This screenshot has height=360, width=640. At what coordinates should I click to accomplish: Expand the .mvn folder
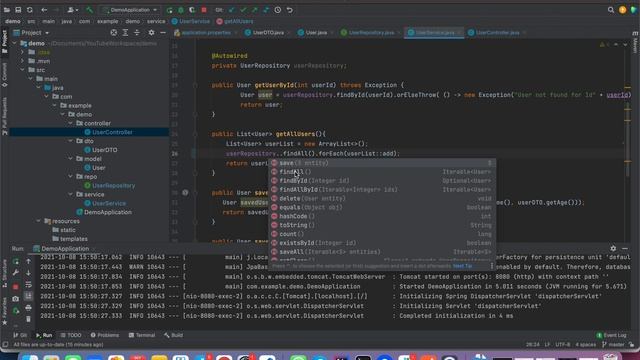coord(22,61)
